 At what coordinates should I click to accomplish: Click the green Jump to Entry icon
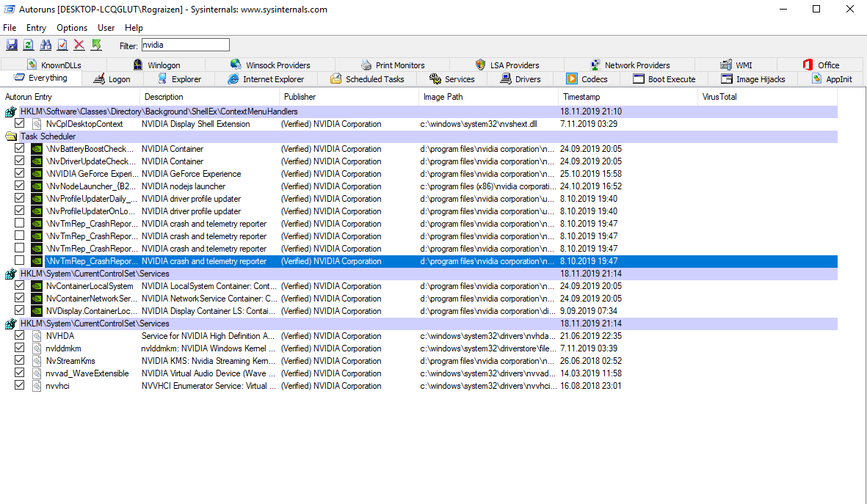point(96,45)
